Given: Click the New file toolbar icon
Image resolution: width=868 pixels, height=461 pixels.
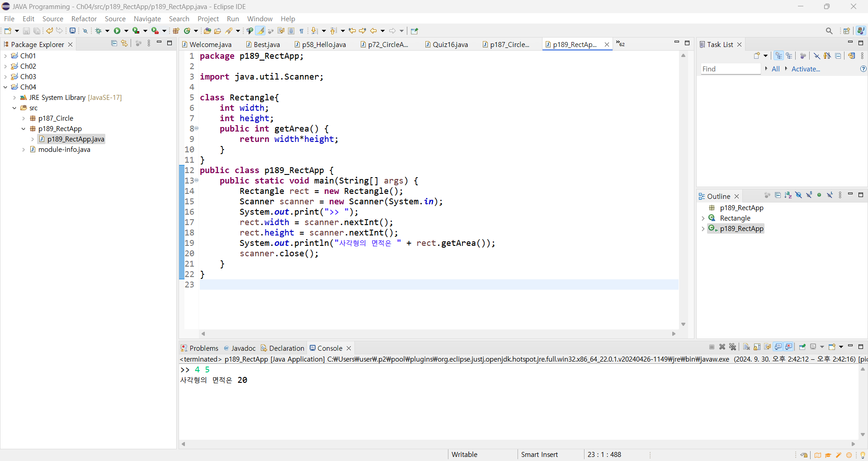Looking at the screenshot, I should [8, 31].
